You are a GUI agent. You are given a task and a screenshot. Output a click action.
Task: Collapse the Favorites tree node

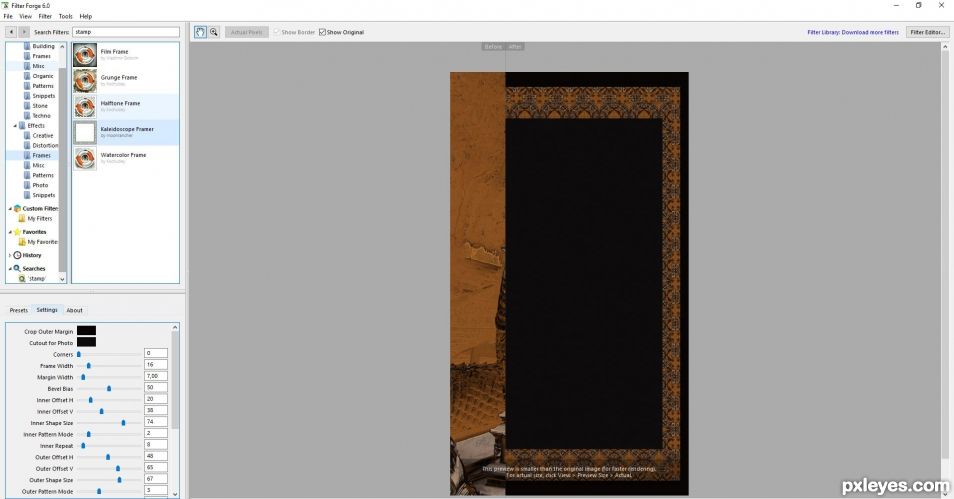10,232
